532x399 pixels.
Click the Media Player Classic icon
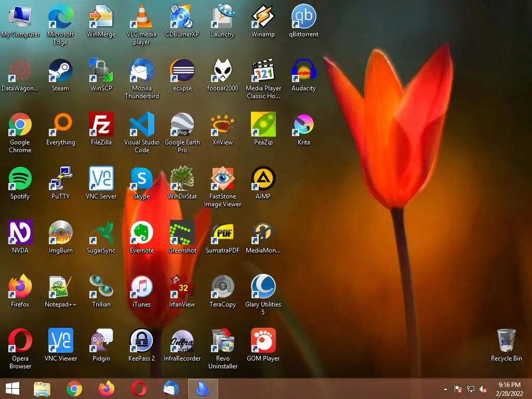tap(263, 70)
